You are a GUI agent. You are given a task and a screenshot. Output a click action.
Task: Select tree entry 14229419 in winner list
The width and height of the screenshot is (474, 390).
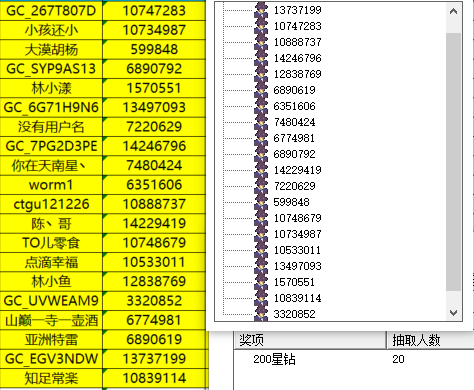pos(297,170)
